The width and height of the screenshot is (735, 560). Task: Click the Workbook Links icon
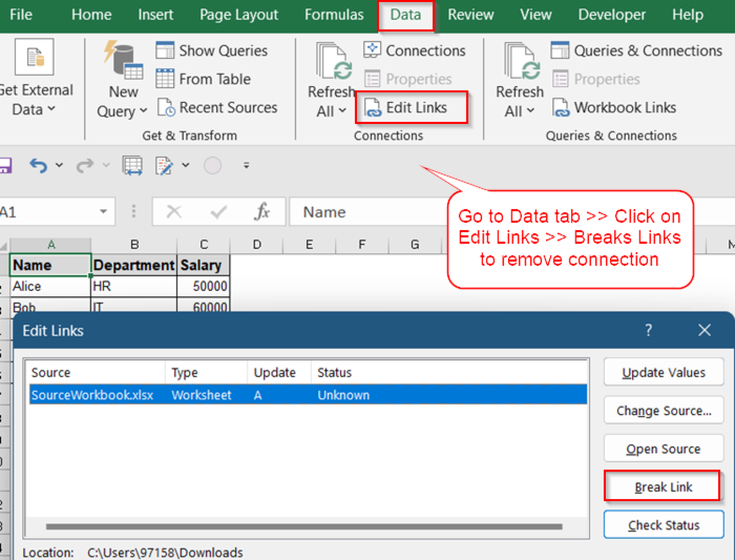point(614,107)
